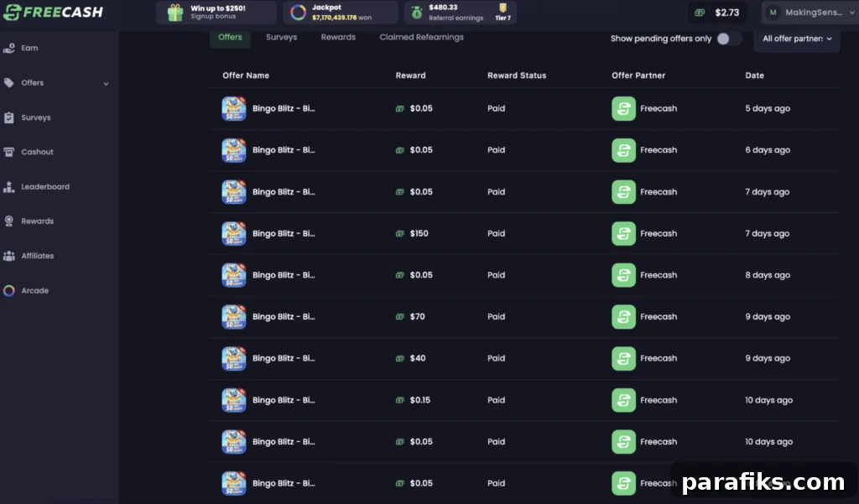The width and height of the screenshot is (859, 504).
Task: Click the Cashout sidebar icon
Action: tap(8, 152)
